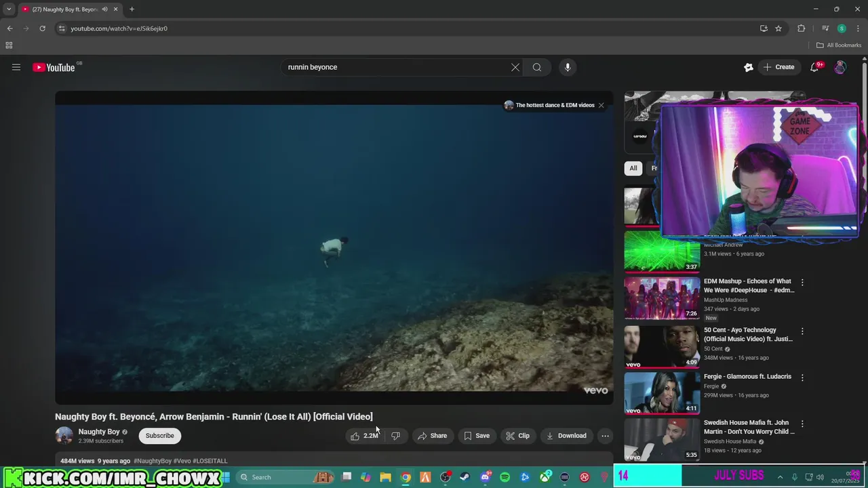This screenshot has width=868, height=488.
Task: Open volume control in system tray
Action: pyautogui.click(x=820, y=477)
